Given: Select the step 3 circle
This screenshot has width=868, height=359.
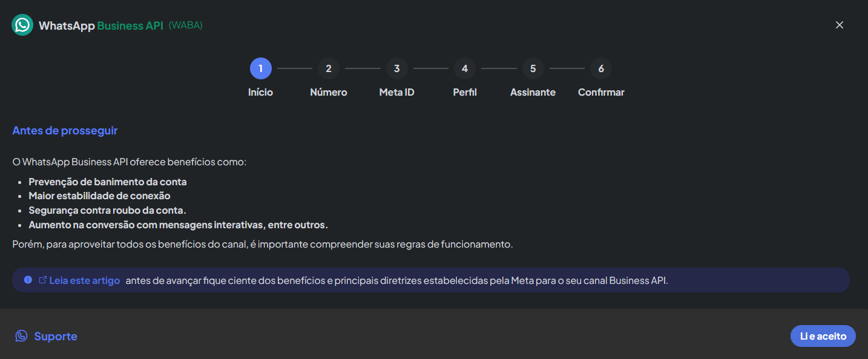Looking at the screenshot, I should pyautogui.click(x=396, y=68).
